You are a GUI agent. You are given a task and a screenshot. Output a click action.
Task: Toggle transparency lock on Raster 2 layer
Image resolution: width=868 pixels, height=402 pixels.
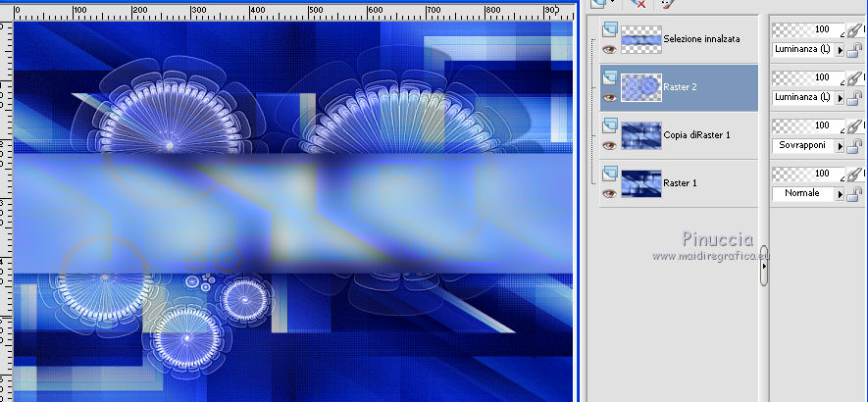point(854,99)
